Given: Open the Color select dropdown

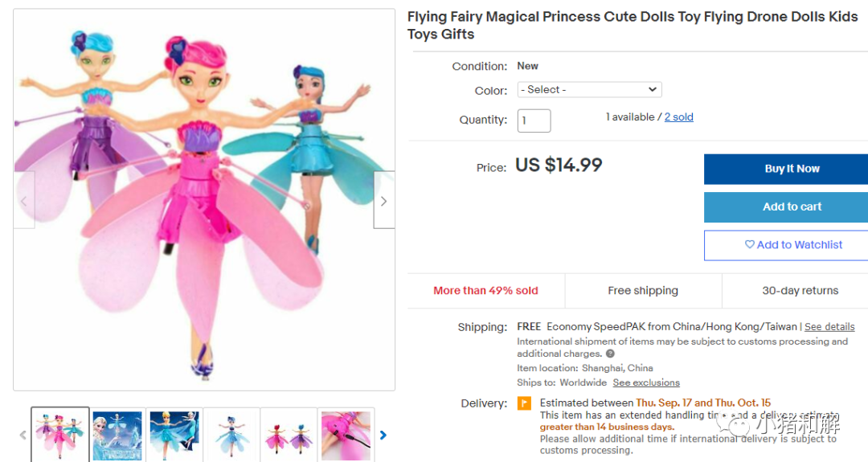Looking at the screenshot, I should (589, 90).
